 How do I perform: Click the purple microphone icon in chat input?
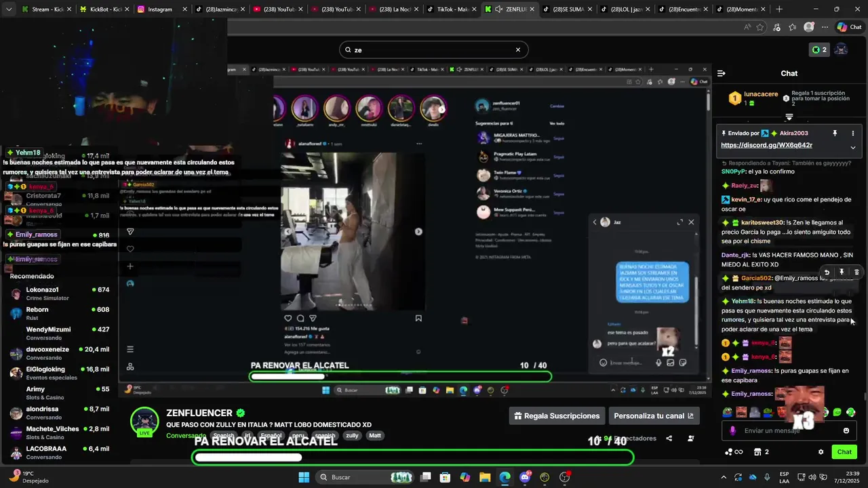pyautogui.click(x=732, y=430)
